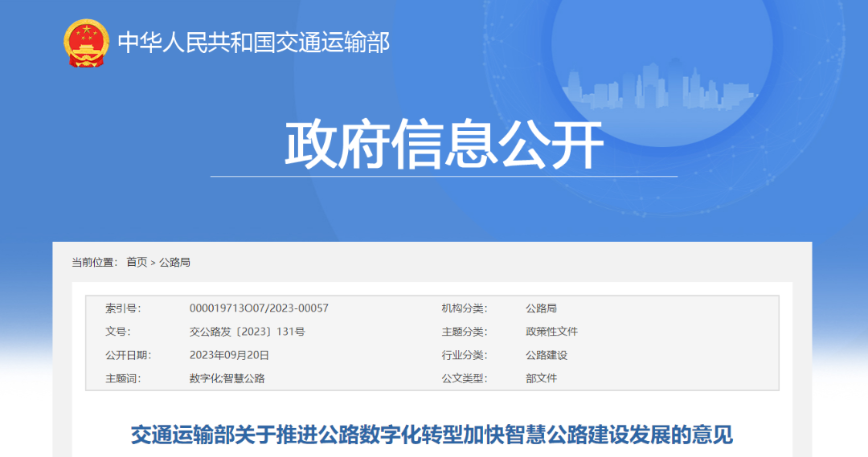Click the 索引号 field label
This screenshot has height=457, width=868.
122,308
